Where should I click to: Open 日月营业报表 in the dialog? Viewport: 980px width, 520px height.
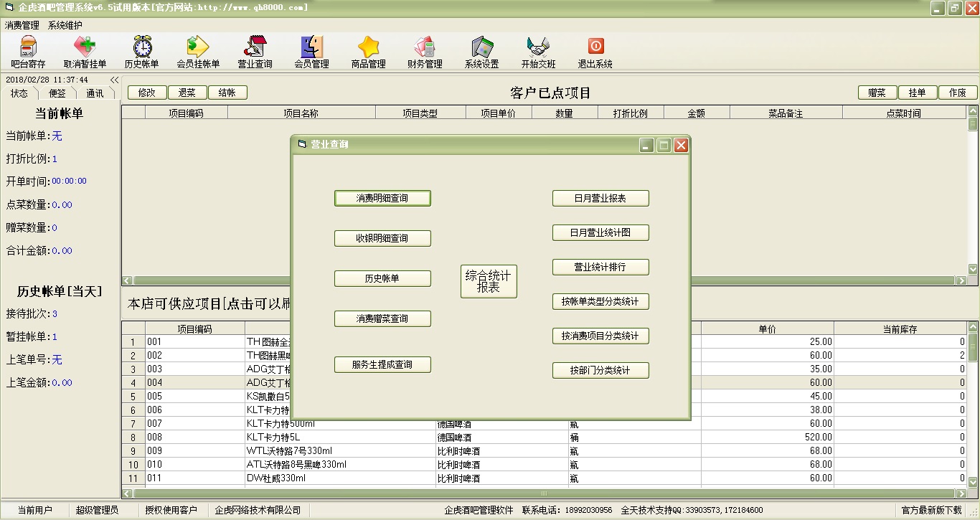pos(600,198)
